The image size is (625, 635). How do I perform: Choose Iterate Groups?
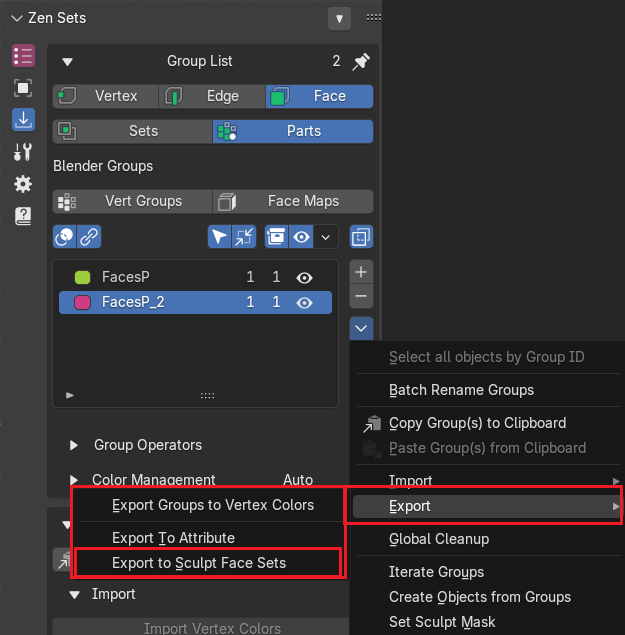click(x=436, y=572)
